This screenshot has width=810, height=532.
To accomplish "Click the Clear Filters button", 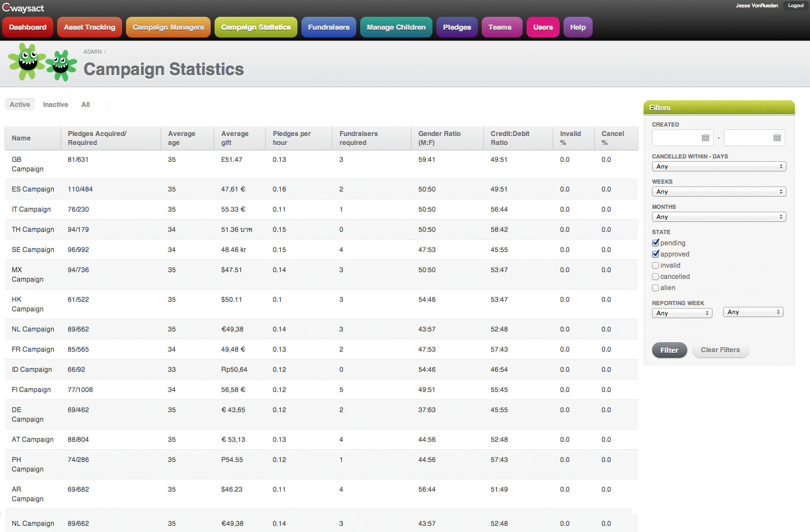I will click(x=720, y=350).
